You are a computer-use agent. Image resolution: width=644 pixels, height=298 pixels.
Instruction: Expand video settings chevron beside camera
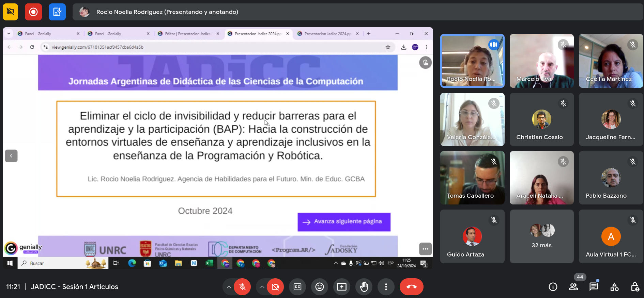pyautogui.click(x=262, y=287)
